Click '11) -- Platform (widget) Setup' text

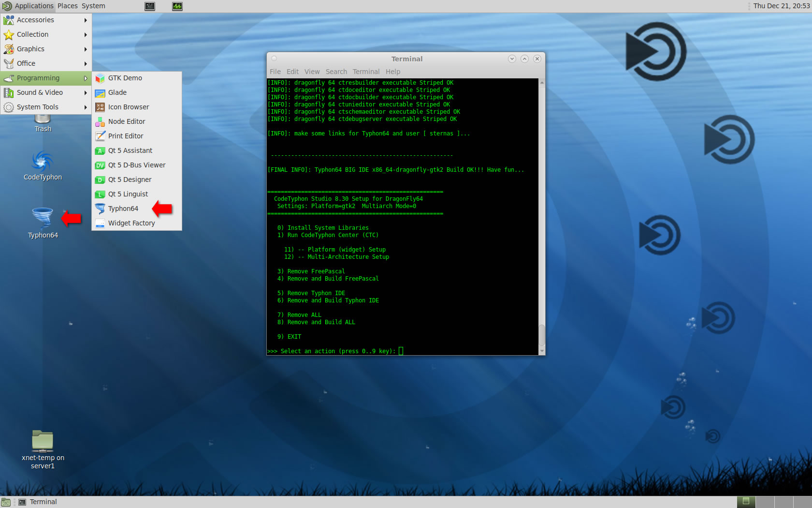[x=335, y=250]
